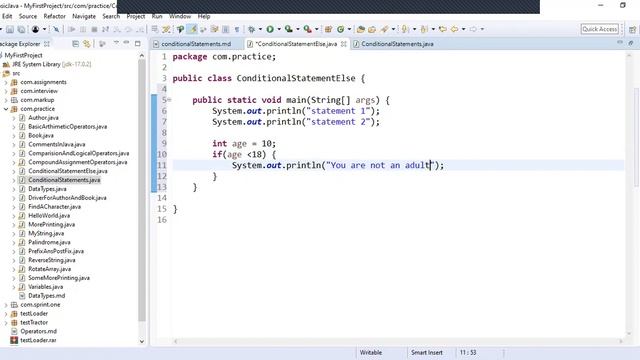Open the Debug dropdown arrow
Viewport: 640px width, 360px height.
[x=260, y=29]
